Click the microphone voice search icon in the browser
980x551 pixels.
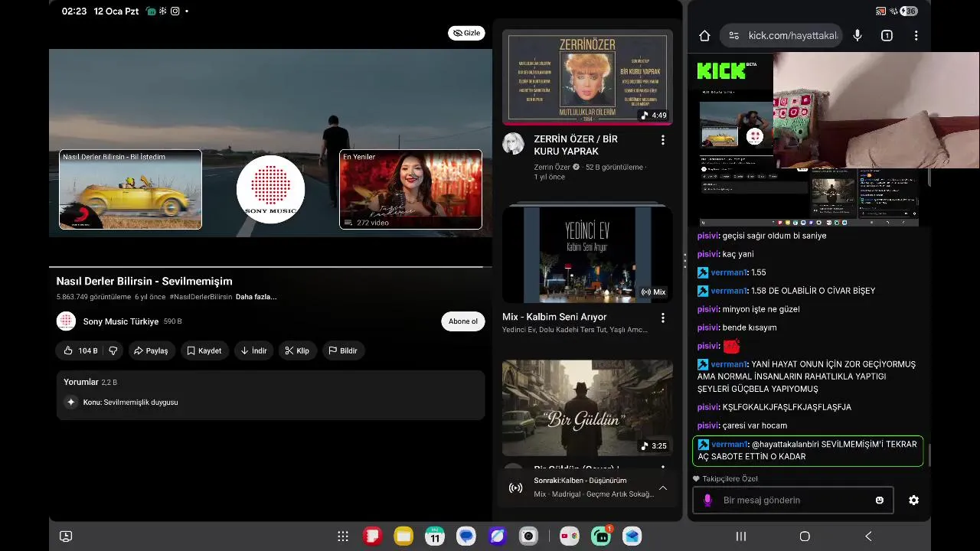coord(857,35)
